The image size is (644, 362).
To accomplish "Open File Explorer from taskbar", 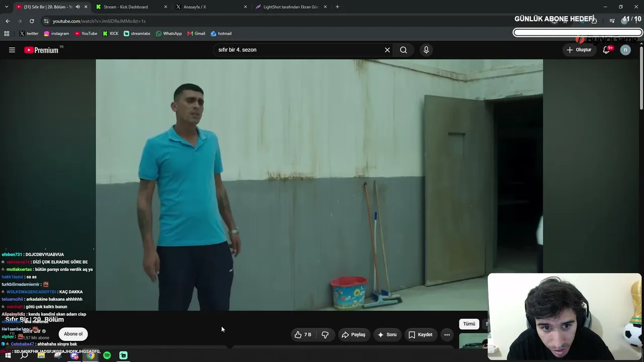I will (x=41, y=355).
